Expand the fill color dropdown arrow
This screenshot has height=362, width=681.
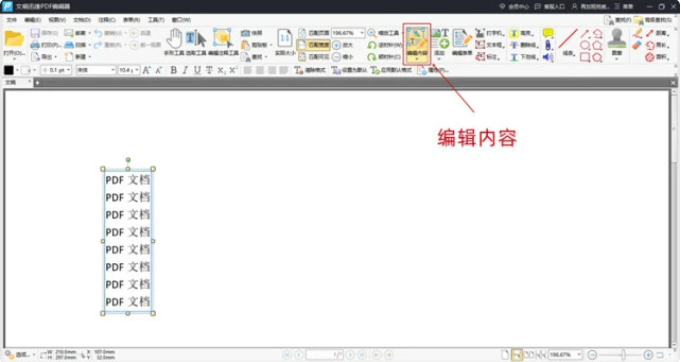(x=34, y=70)
